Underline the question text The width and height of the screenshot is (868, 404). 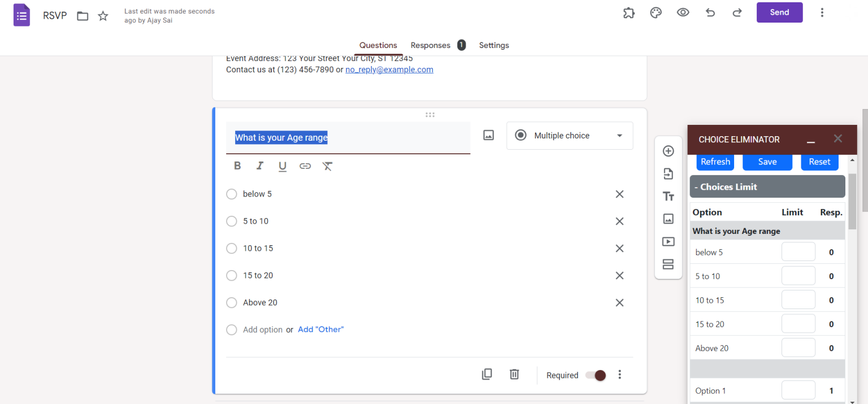pyautogui.click(x=283, y=166)
